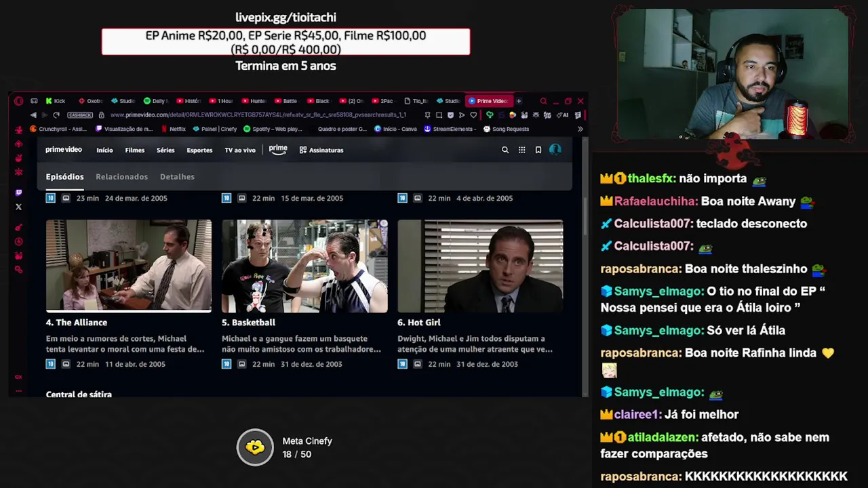
Task: Open the Netflix bookmark
Action: coord(174,129)
